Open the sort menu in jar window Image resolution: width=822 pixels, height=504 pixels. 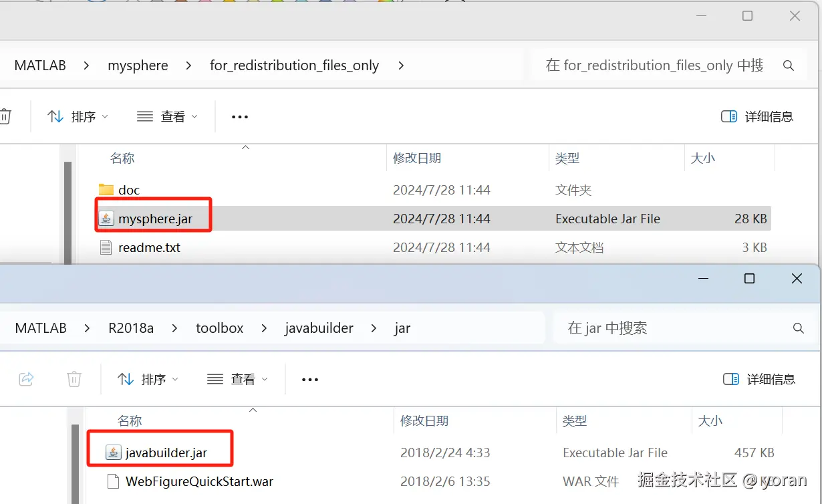(x=148, y=379)
